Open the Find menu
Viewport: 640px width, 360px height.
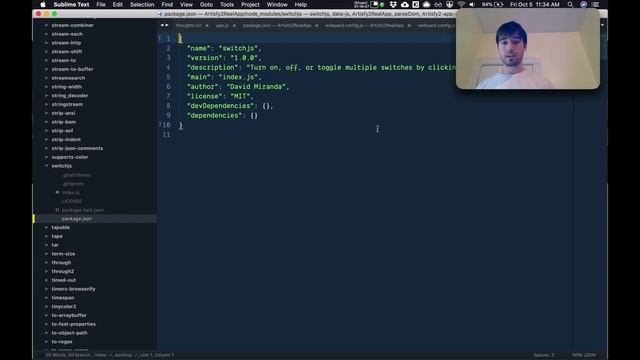pos(167,4)
